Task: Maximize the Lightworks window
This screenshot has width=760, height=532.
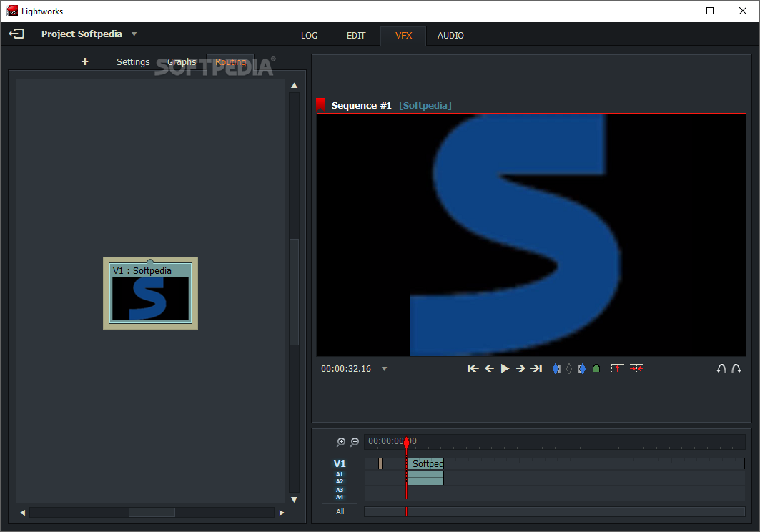Action: (x=710, y=11)
